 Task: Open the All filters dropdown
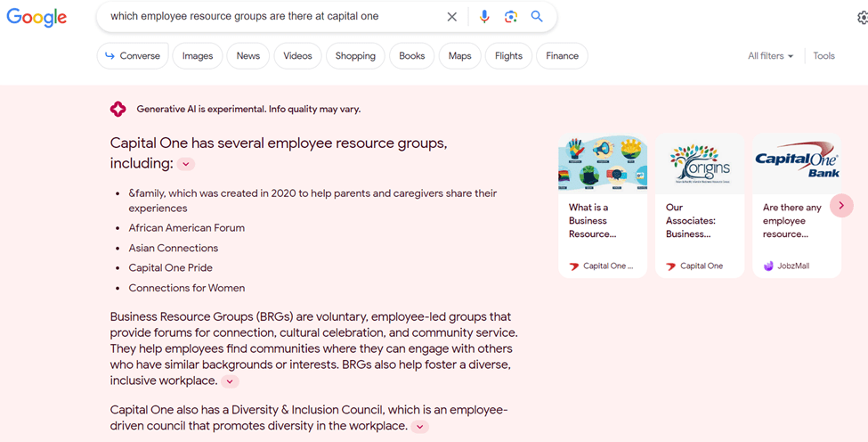point(771,56)
